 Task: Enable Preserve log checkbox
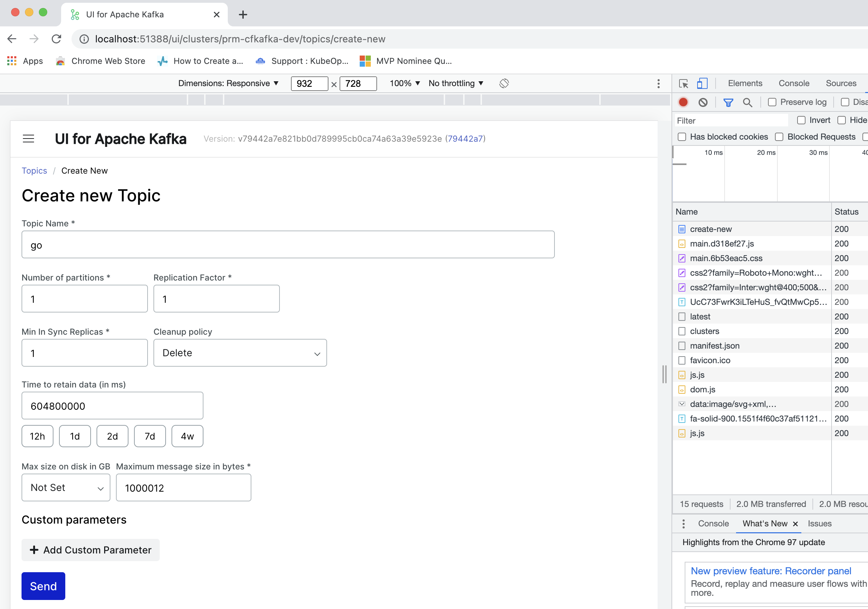pyautogui.click(x=773, y=102)
